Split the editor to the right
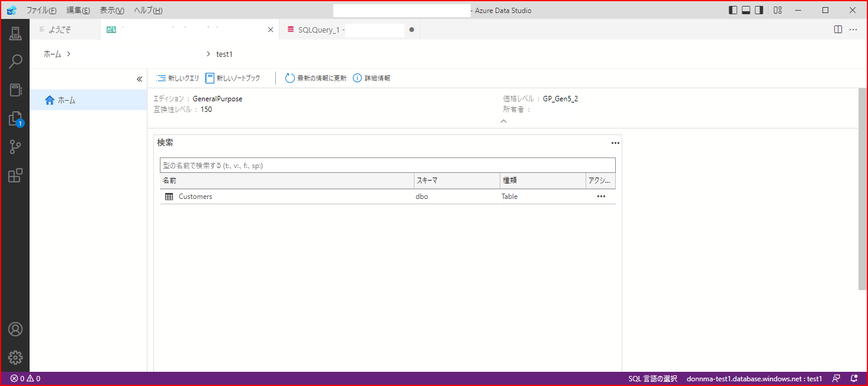The image size is (868, 386). coord(838,30)
